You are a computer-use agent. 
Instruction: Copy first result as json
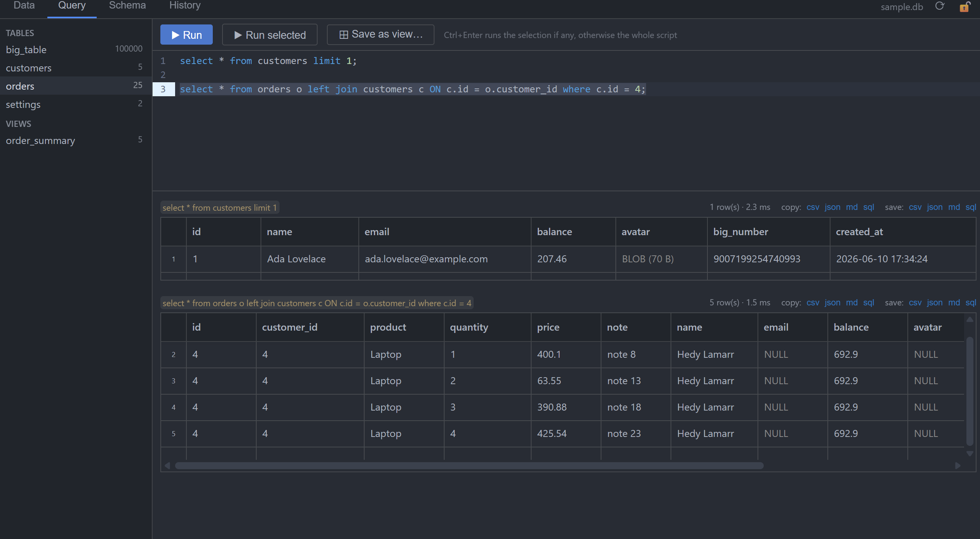point(832,207)
